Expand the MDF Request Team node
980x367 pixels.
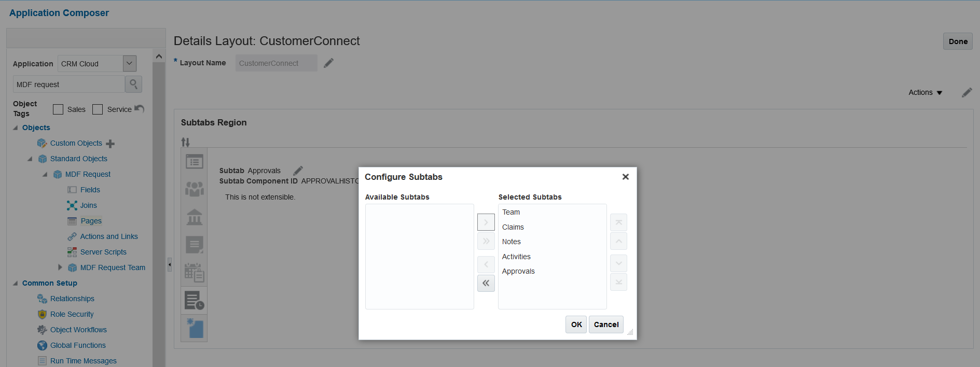pos(60,267)
